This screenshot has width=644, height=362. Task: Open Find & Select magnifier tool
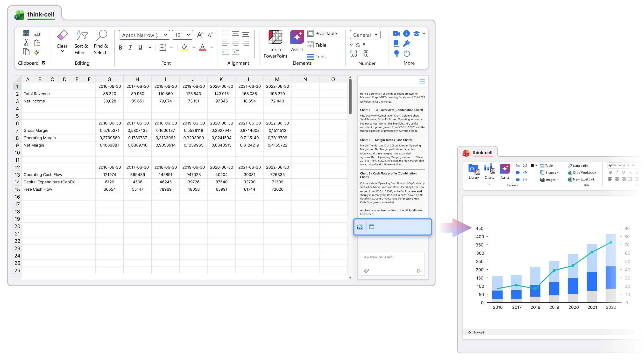(x=101, y=42)
